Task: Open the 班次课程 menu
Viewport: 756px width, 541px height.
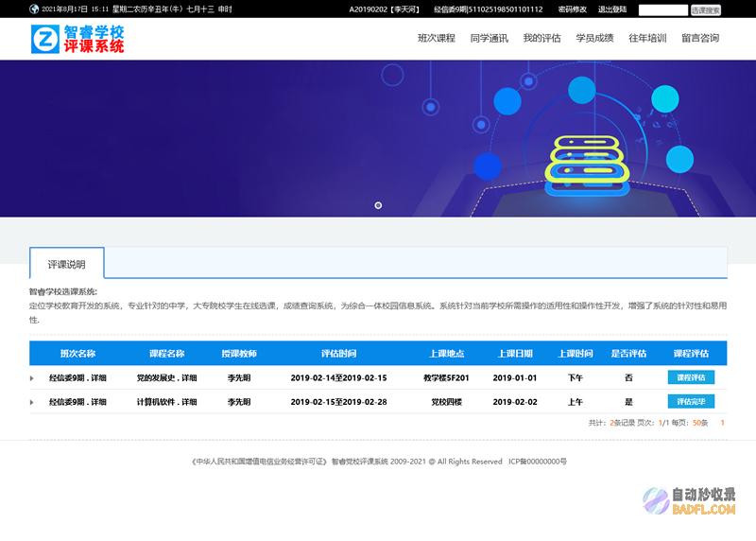Action: (x=437, y=38)
